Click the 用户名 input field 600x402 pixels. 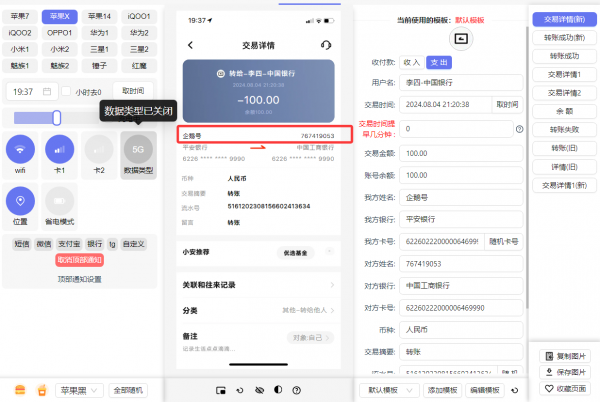461,83
